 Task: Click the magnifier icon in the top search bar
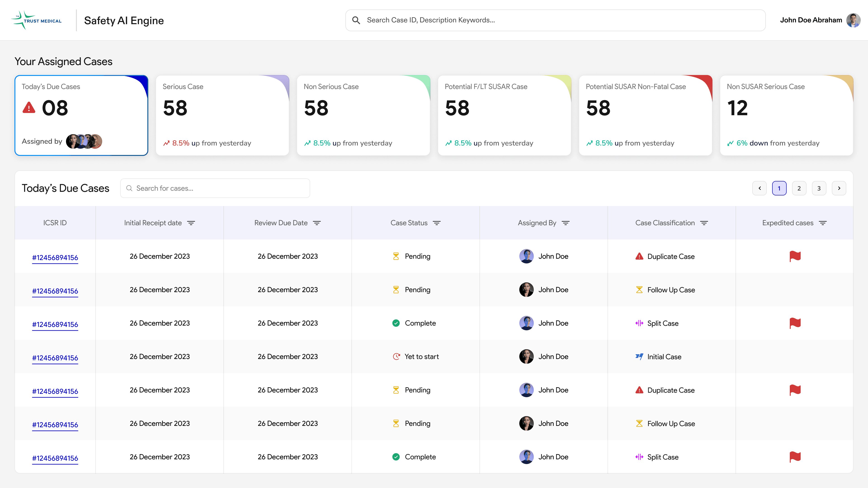tap(356, 20)
